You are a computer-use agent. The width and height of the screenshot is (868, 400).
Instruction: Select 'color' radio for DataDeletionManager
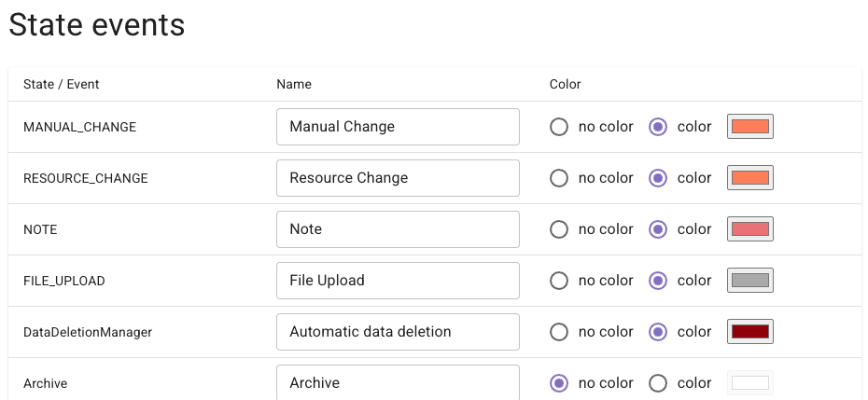click(x=658, y=332)
